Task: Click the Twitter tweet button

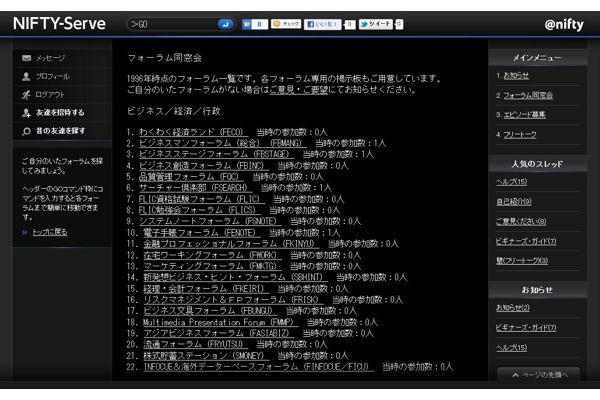Action: click(375, 22)
